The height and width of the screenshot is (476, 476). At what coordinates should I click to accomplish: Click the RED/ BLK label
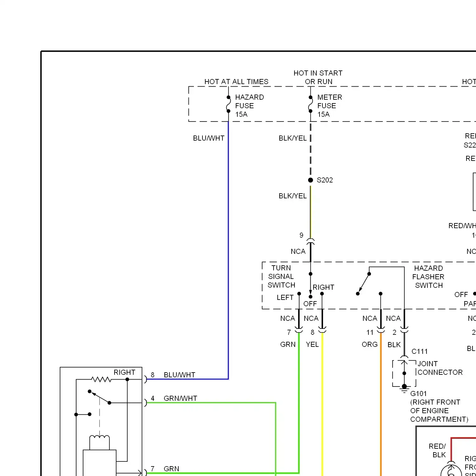437,451
